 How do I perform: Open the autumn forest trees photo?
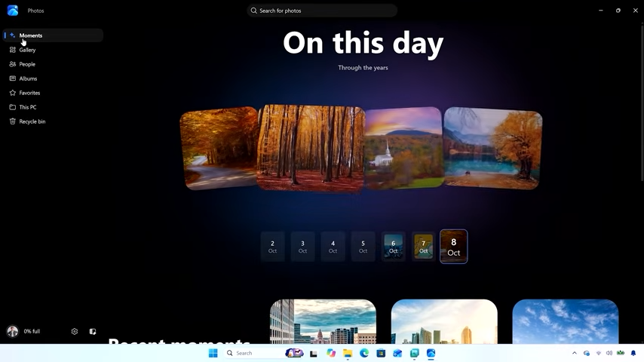(311, 149)
